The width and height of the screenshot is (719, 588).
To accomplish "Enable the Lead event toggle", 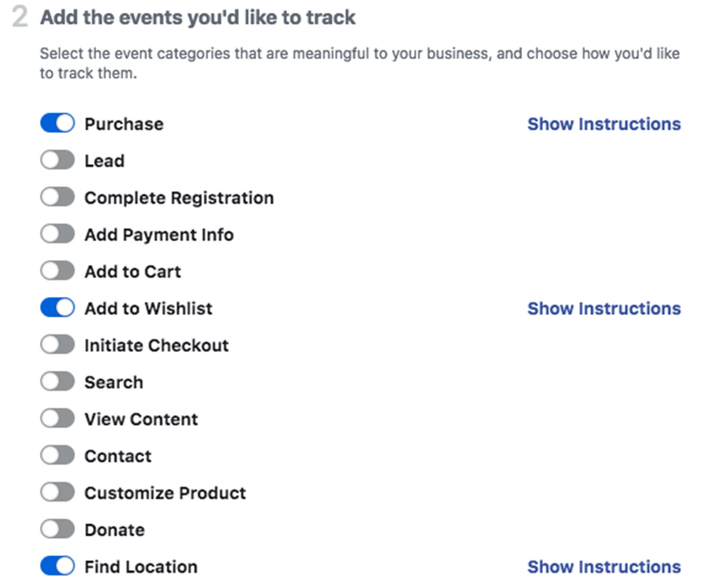I will tap(58, 160).
